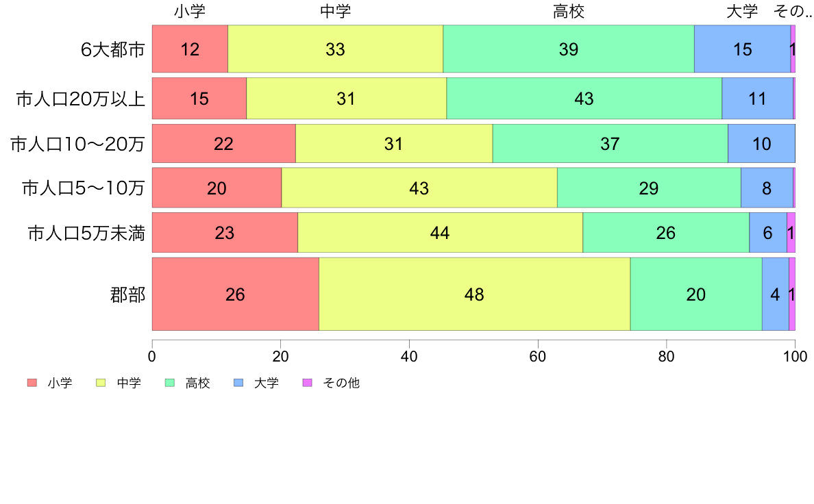Click the その他 legend text label
Image resolution: width=814 pixels, height=504 pixels.
(x=341, y=383)
